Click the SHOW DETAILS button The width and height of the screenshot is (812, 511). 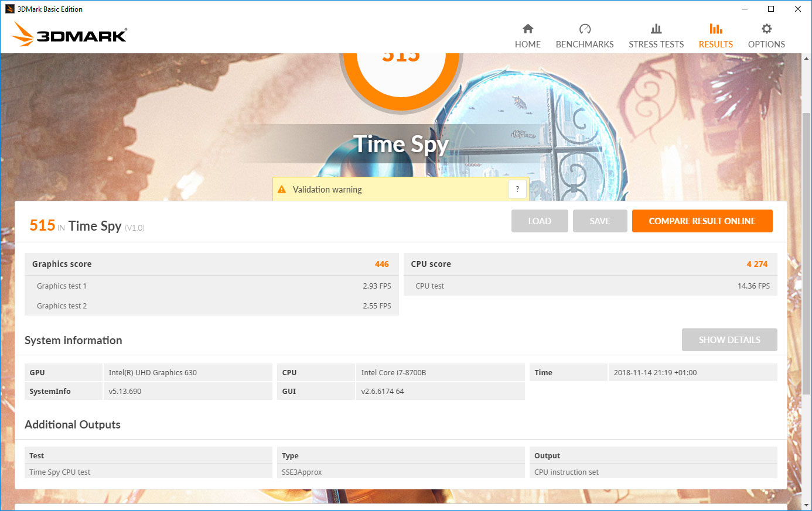[x=729, y=340]
